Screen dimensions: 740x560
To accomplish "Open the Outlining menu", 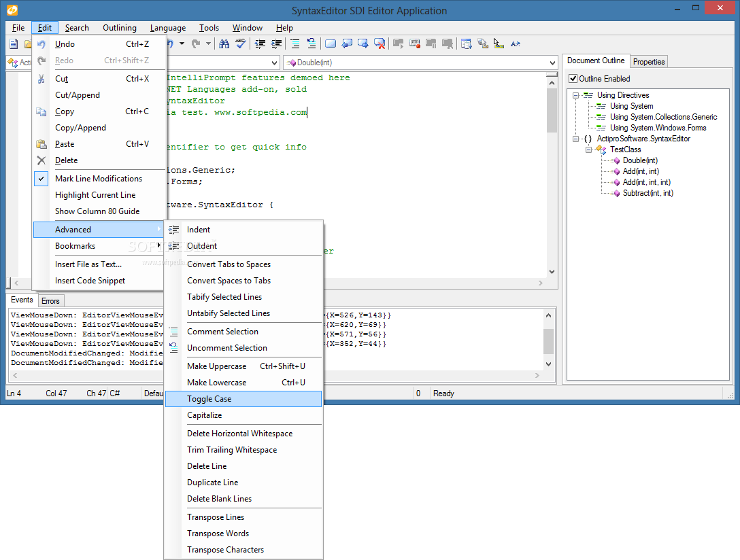I will pos(120,28).
